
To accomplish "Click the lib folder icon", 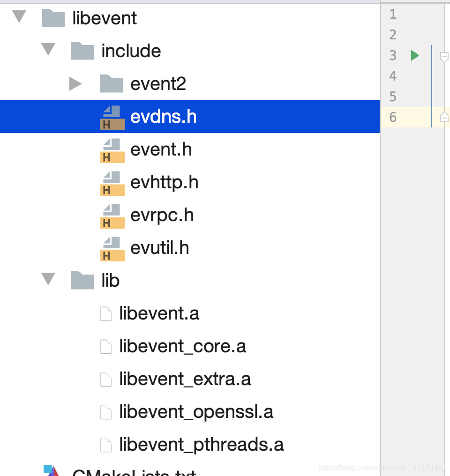I will click(x=82, y=280).
